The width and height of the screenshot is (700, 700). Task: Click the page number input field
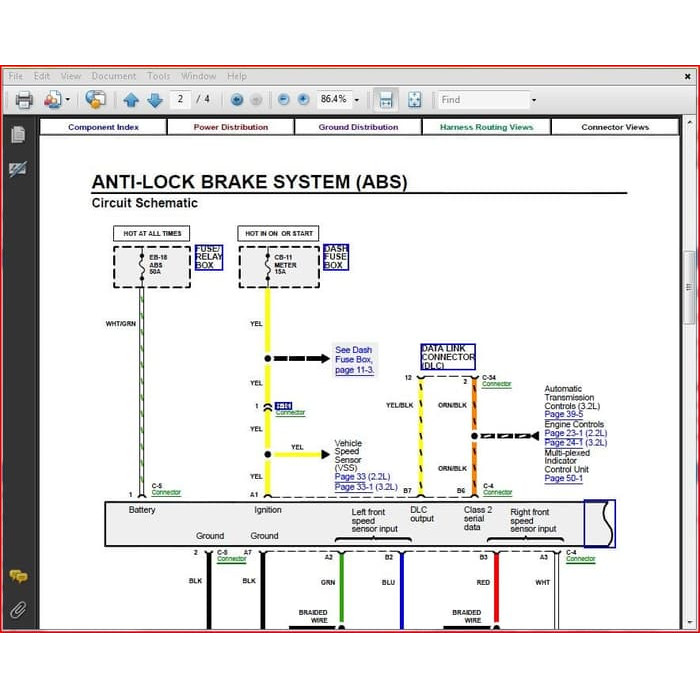[x=181, y=100]
